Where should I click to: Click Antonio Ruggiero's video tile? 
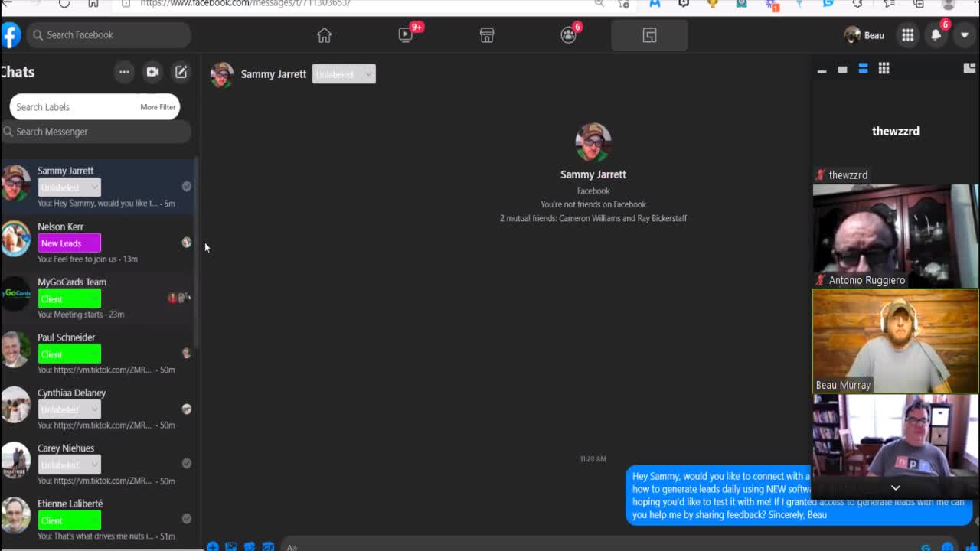896,236
